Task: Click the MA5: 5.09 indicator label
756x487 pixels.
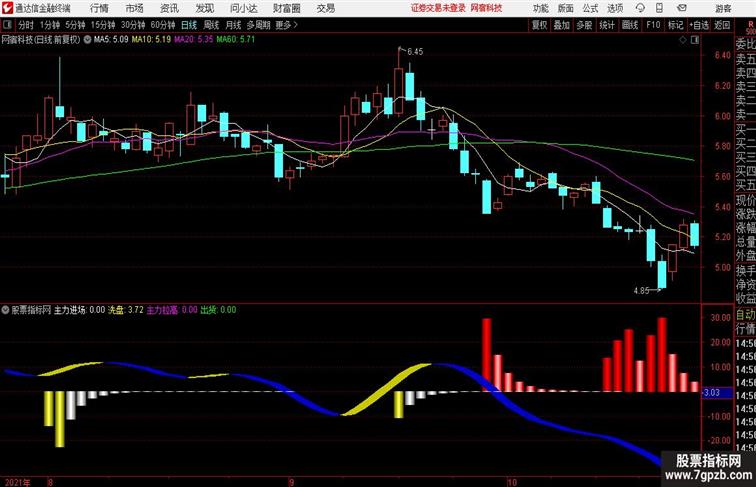Action: pyautogui.click(x=111, y=40)
